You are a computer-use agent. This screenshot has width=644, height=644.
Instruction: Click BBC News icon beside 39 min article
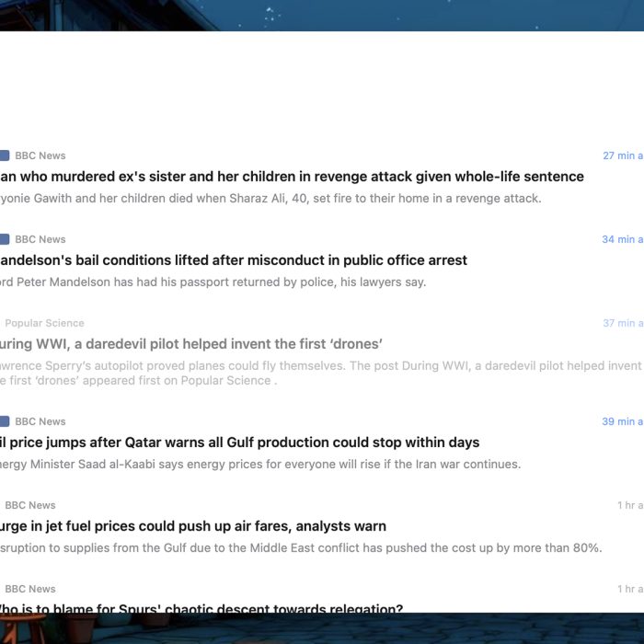[5, 421]
